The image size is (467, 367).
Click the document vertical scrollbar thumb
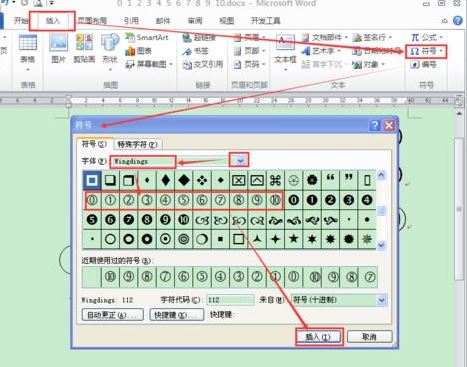tap(459, 208)
